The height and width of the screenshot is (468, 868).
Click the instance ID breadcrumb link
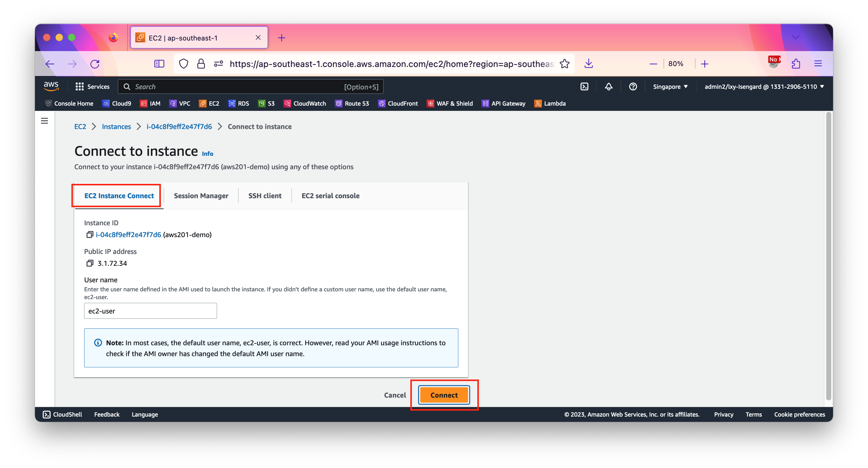[x=179, y=127]
